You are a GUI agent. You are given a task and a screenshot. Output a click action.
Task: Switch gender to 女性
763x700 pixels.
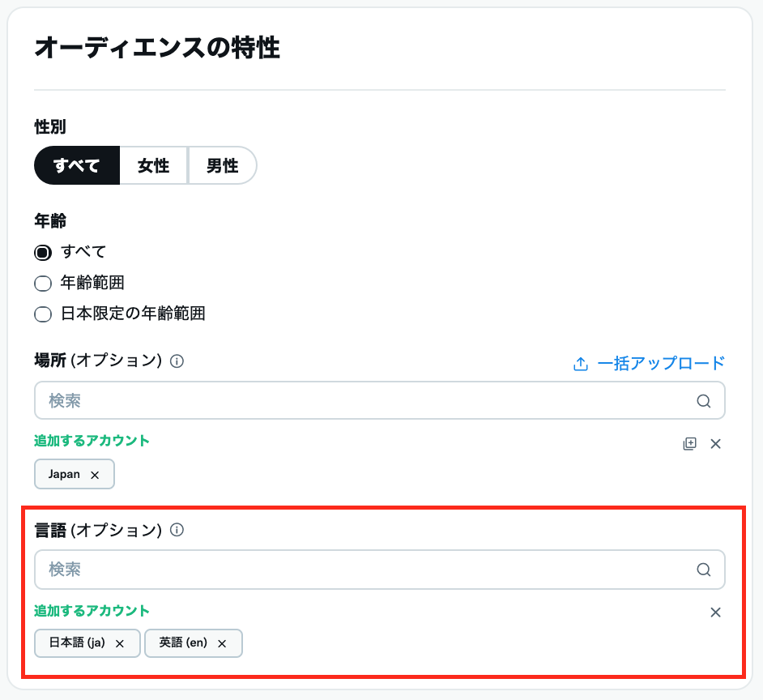tap(154, 166)
